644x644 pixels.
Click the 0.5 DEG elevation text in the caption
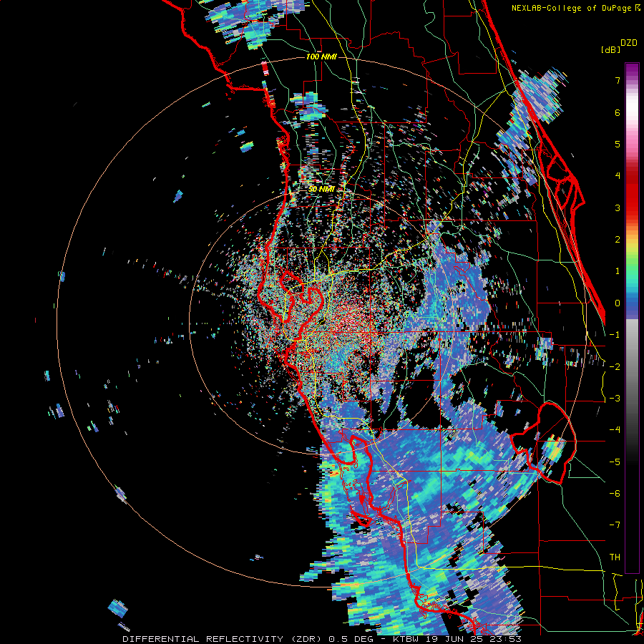(x=351, y=639)
